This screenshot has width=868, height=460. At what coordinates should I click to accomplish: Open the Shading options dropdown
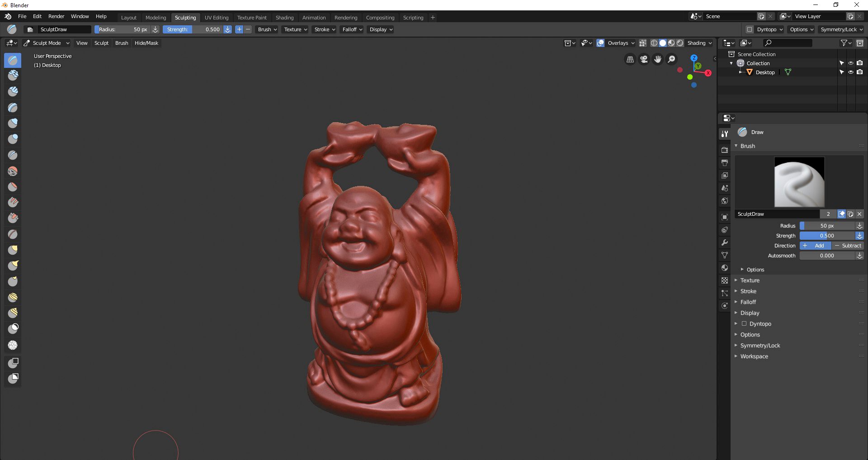[x=700, y=43]
